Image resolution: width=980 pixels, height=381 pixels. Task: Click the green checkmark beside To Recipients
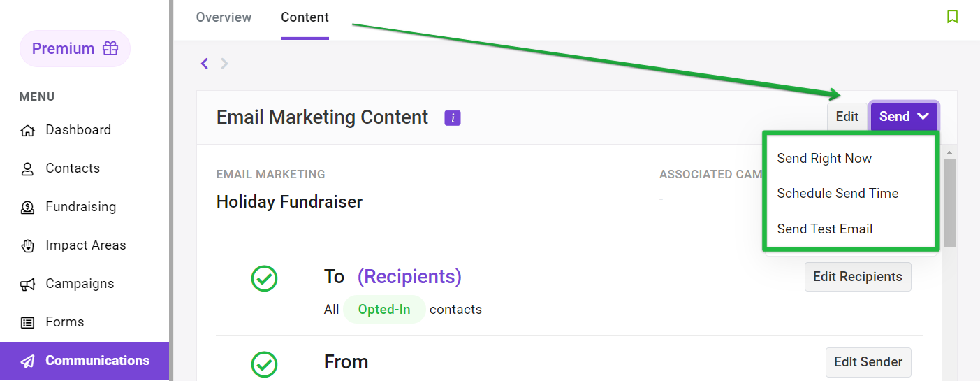click(264, 279)
